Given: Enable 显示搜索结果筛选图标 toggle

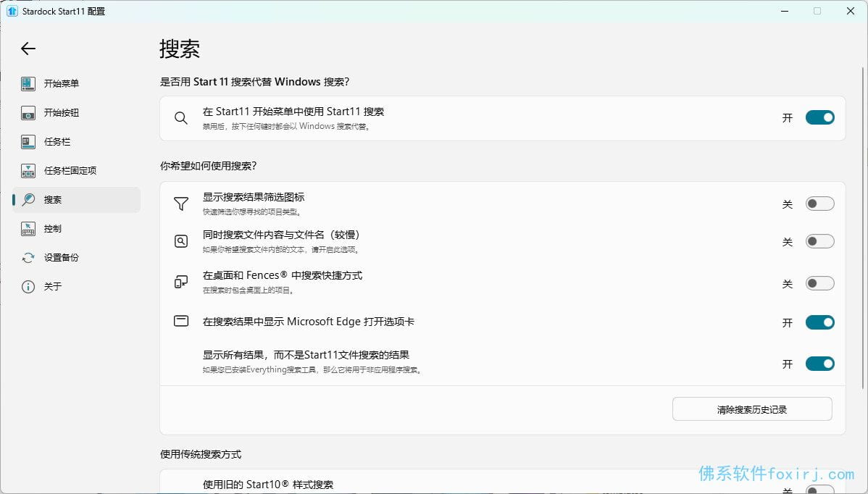Looking at the screenshot, I should 820,204.
